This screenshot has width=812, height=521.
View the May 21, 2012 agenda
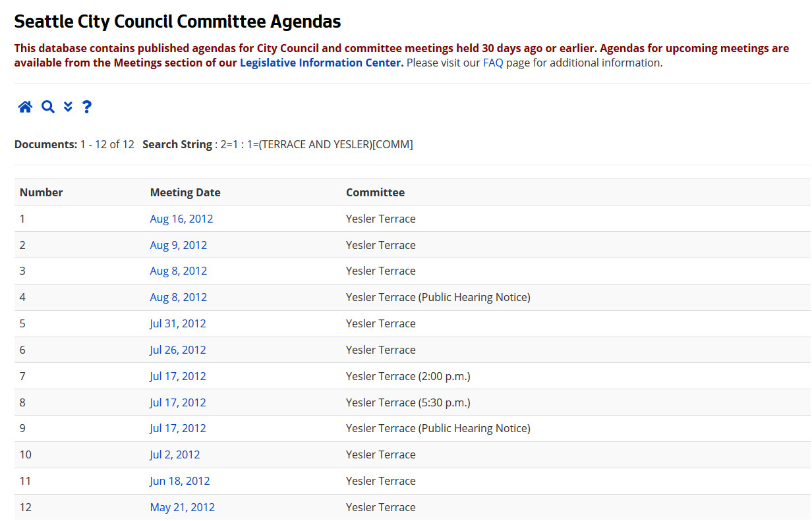[x=182, y=507]
